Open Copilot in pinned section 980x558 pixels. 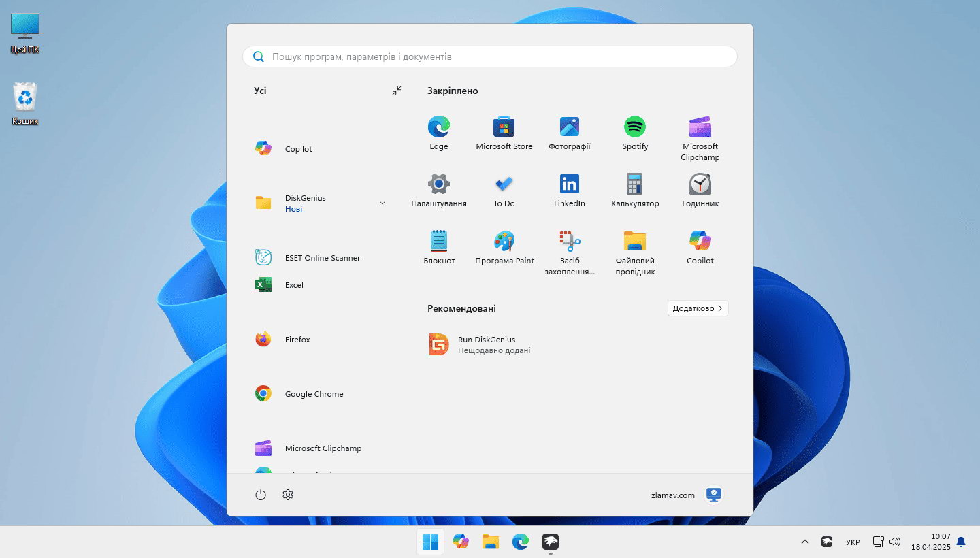tap(700, 248)
